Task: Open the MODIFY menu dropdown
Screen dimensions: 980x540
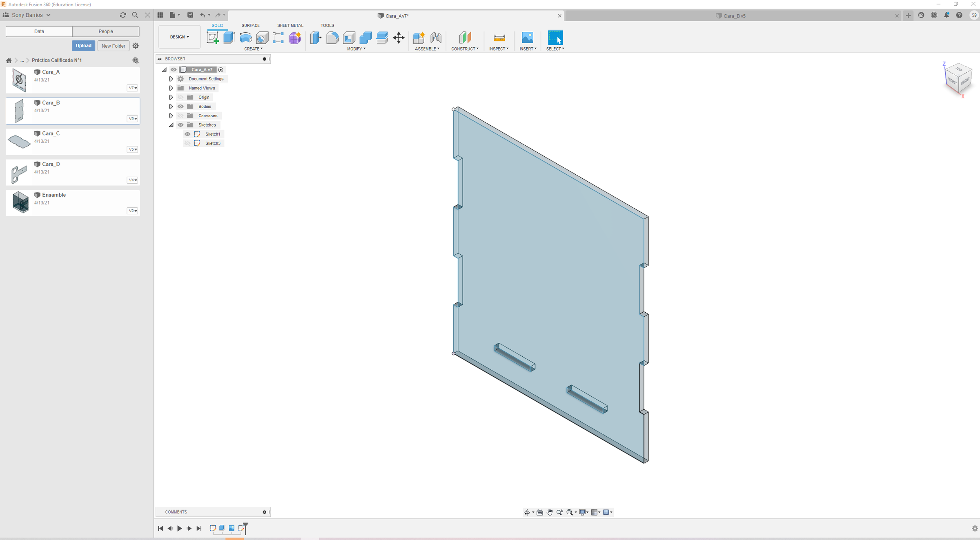Action: [356, 49]
